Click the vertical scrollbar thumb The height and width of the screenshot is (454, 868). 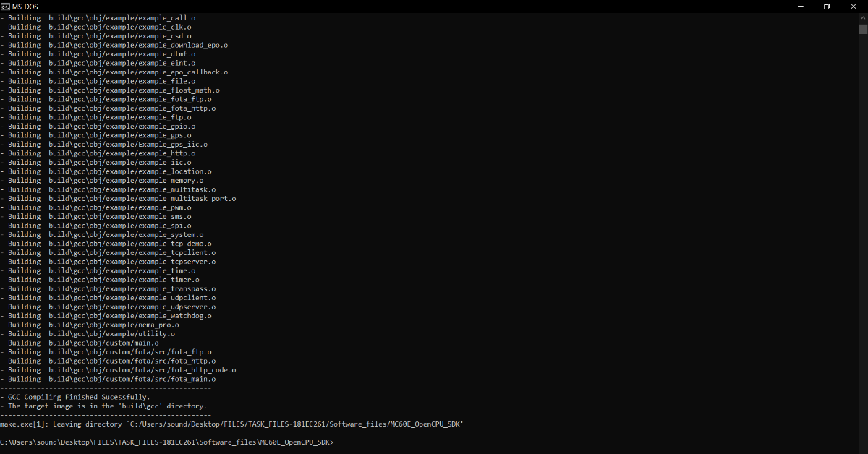863,29
